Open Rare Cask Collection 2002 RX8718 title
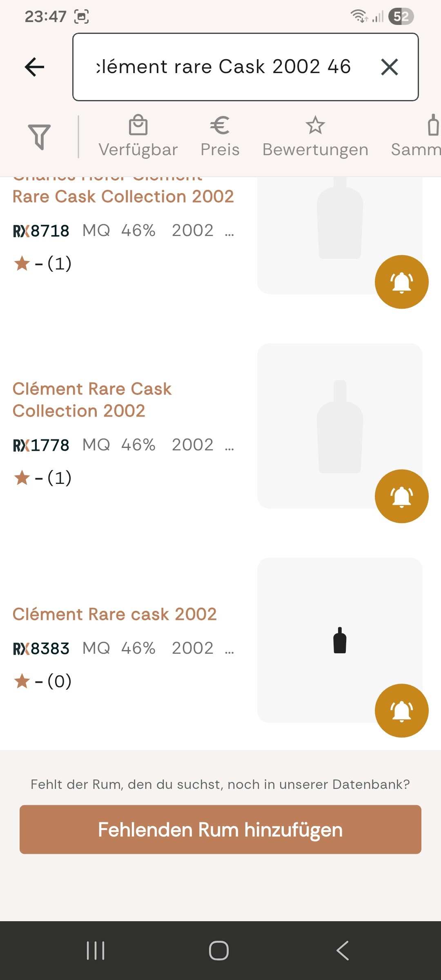This screenshot has height=980, width=441. click(x=123, y=196)
